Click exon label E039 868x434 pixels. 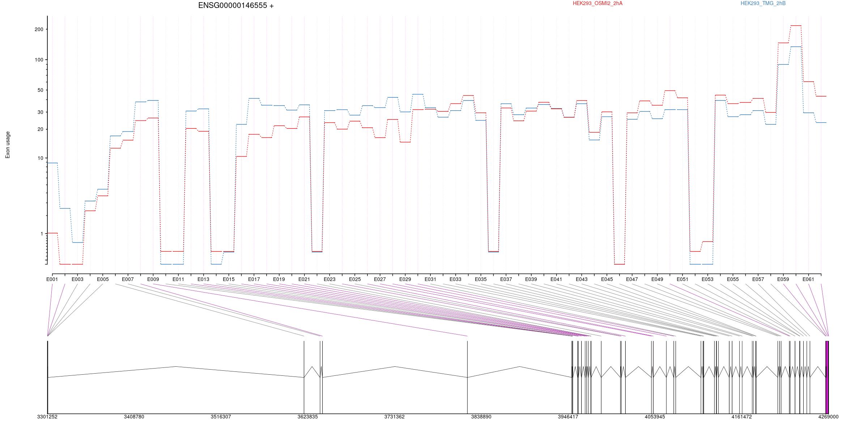tap(531, 279)
